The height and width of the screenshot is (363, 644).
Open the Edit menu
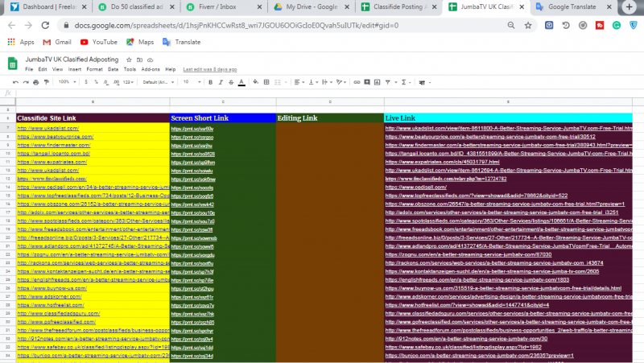click(43, 69)
